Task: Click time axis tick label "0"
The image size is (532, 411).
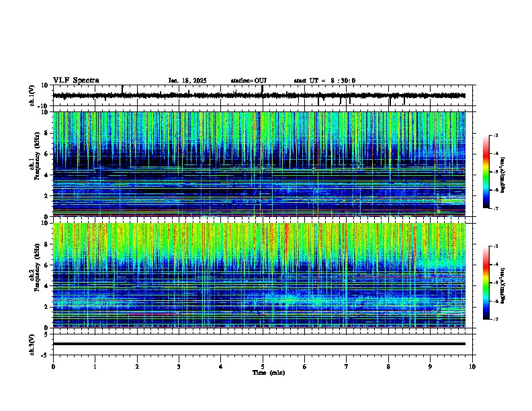Action: pyautogui.click(x=53, y=367)
